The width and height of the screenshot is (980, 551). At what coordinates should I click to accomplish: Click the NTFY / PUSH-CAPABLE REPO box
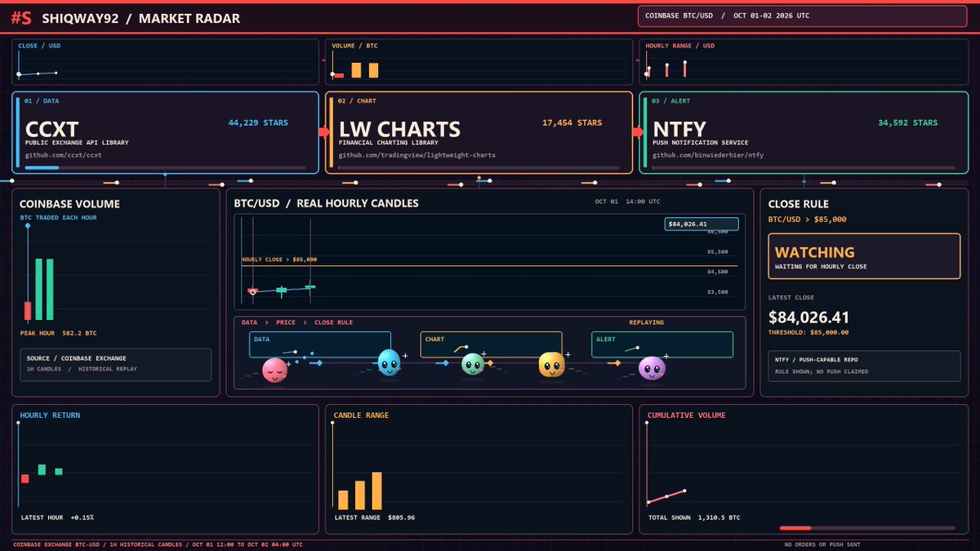(x=864, y=365)
